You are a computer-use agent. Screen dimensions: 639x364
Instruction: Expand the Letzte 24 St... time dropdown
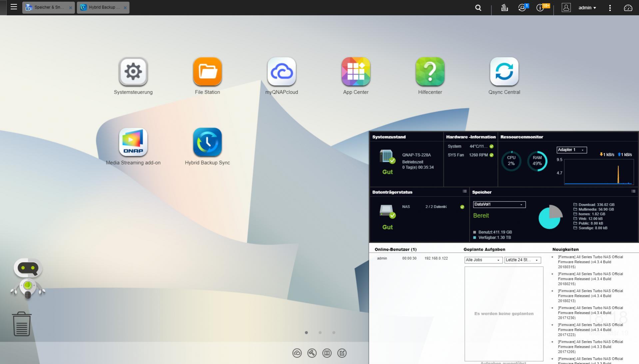click(522, 260)
